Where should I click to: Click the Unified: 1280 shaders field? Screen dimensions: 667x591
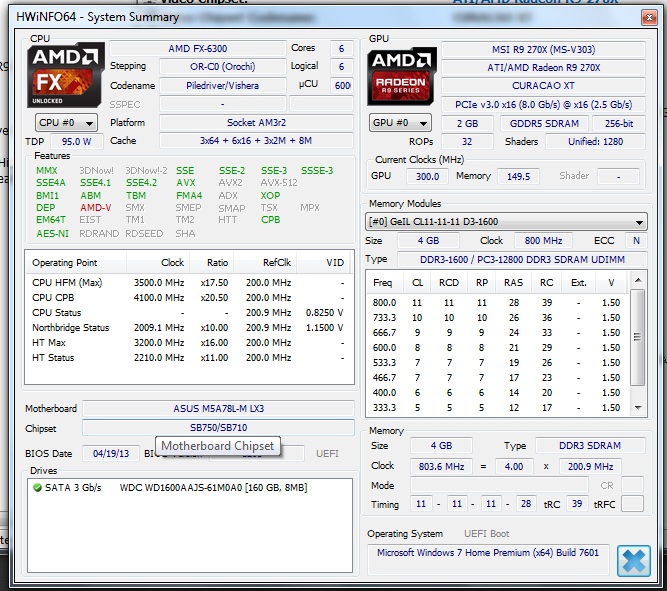coord(596,142)
